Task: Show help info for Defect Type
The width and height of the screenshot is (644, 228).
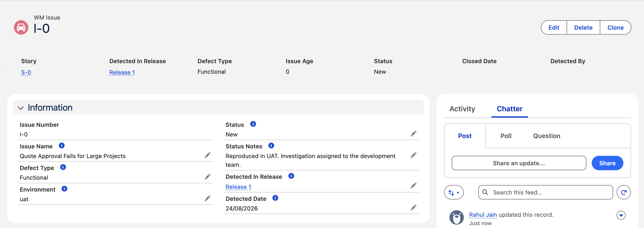Action: 63,167
